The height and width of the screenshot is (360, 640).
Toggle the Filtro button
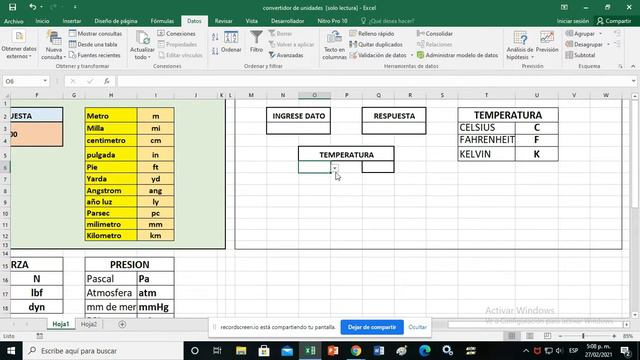[x=256, y=42]
